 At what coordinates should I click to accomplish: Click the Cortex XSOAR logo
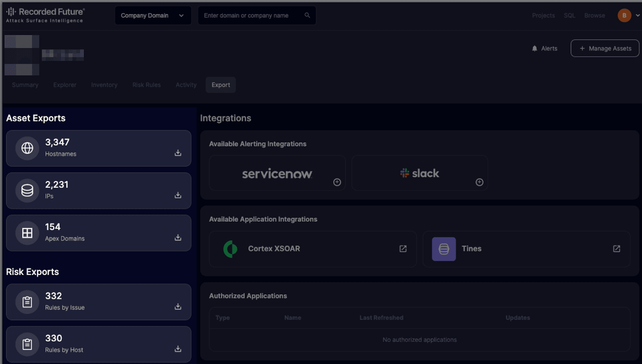tap(230, 249)
